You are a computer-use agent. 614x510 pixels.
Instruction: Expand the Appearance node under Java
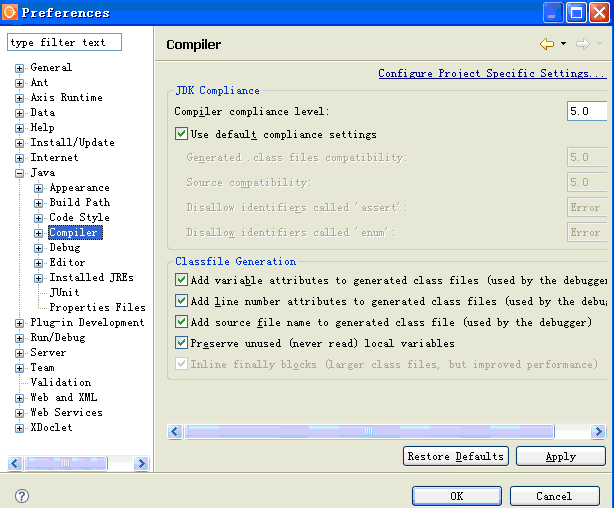tap(38, 188)
